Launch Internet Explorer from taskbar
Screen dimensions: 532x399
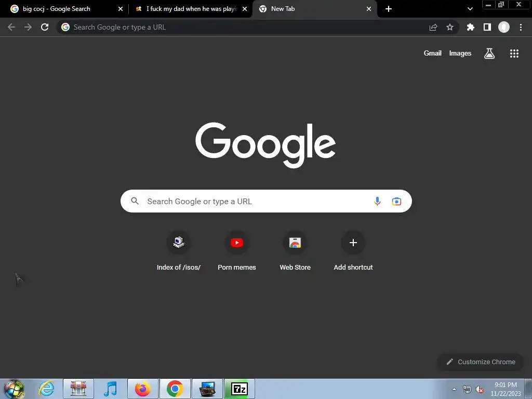(46, 389)
